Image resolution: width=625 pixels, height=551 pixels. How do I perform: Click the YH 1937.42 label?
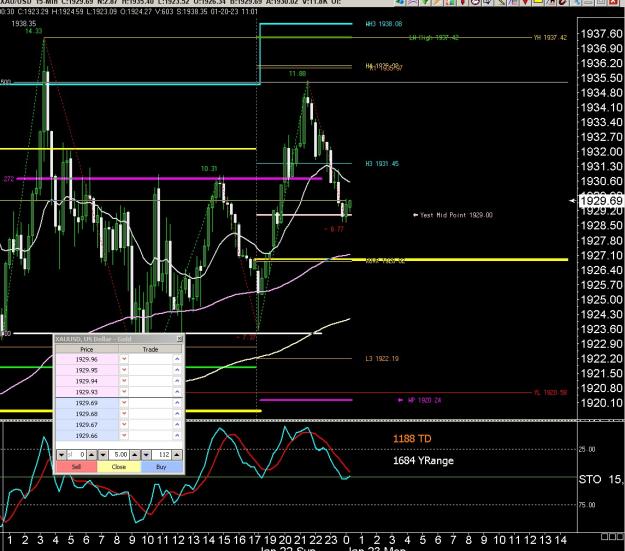click(x=550, y=37)
